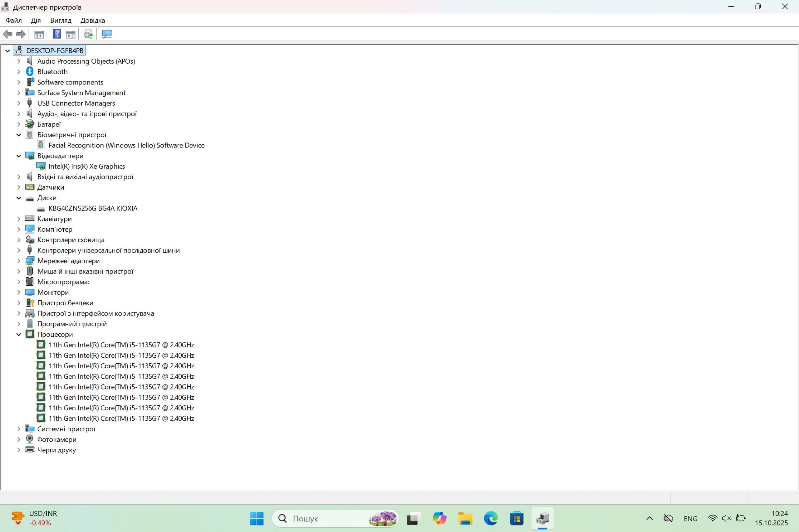Image resolution: width=799 pixels, height=532 pixels.
Task: Collapse the Процесори category
Action: pyautogui.click(x=19, y=335)
